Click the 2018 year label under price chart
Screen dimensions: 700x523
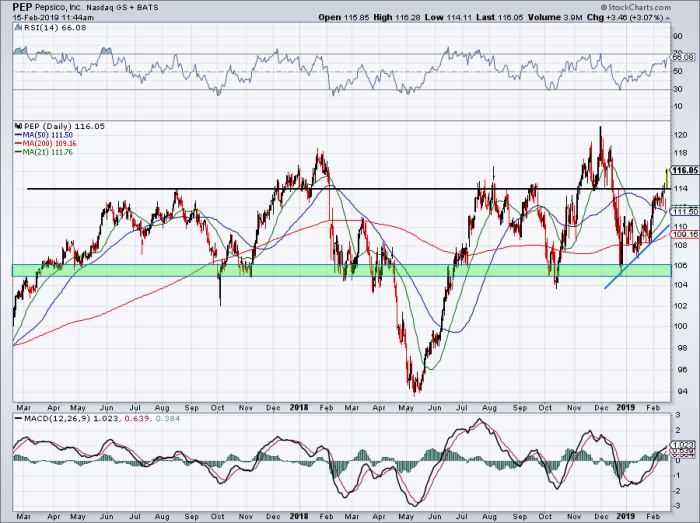[299, 407]
